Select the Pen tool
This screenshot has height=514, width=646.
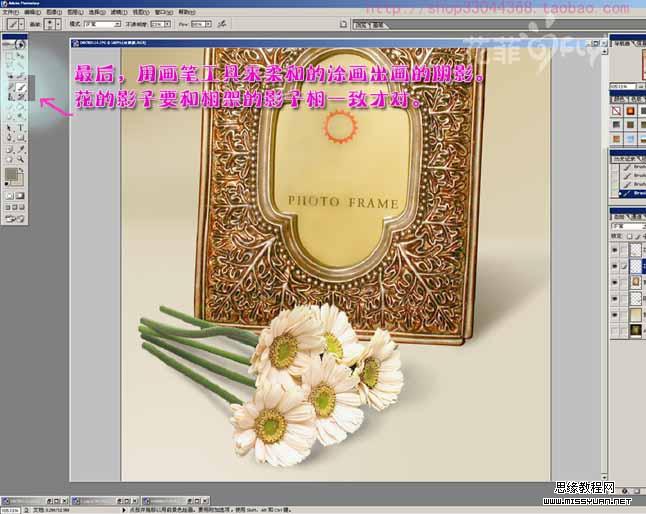click(10, 138)
